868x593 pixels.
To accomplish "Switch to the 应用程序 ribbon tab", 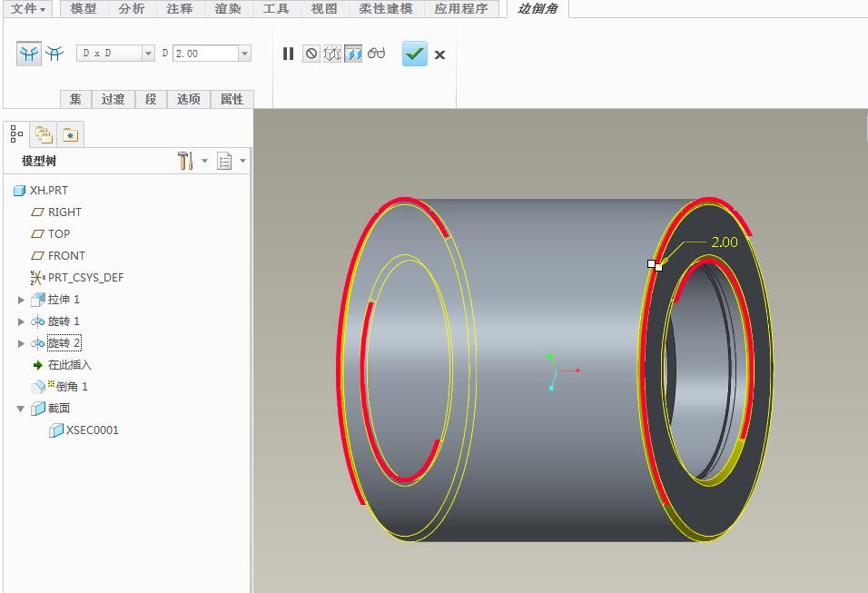I will coord(461,9).
